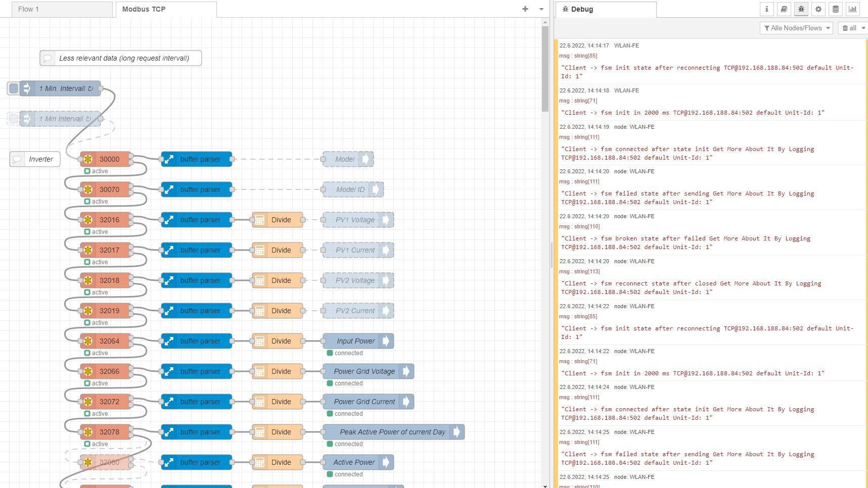
Task: Click msg : string[113] label
Action: coord(579,271)
